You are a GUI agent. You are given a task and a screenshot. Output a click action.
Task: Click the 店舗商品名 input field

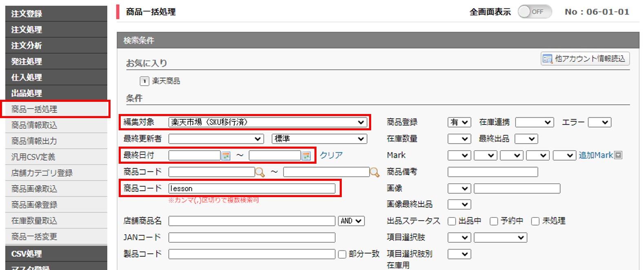252,221
